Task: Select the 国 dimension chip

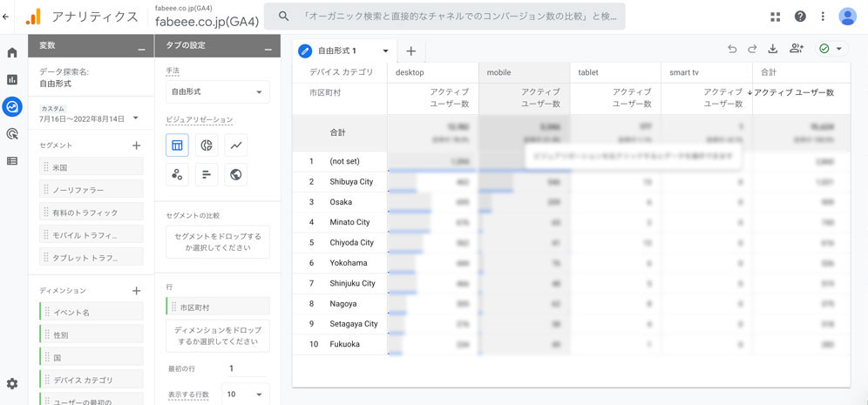Action: coord(92,357)
